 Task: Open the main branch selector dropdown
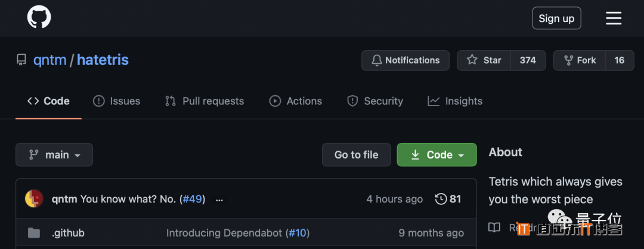54,155
